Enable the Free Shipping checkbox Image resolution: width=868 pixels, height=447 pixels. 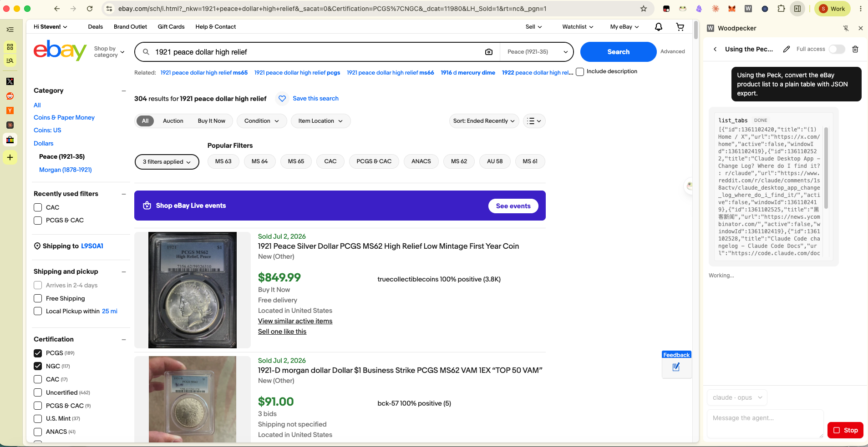coord(38,298)
